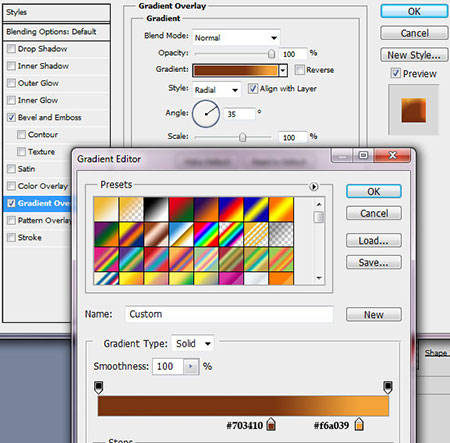Open the gradient Style Radial dropdown
450x443 pixels.
[217, 90]
